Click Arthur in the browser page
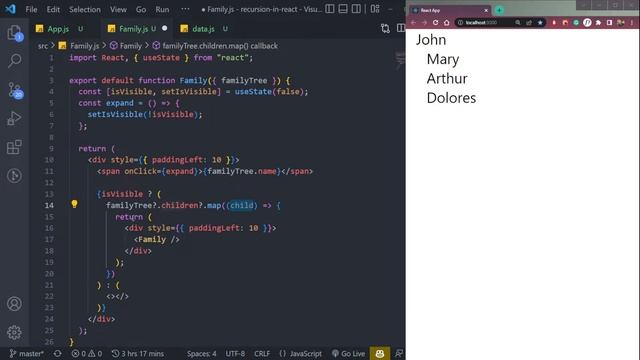Screen dimensions: 640x360 [x=447, y=78]
